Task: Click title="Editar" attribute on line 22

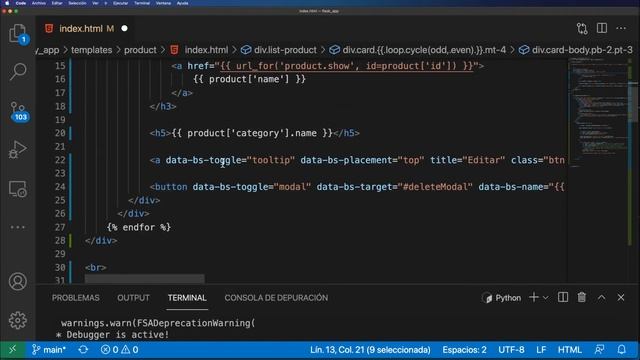Action: coord(467,160)
